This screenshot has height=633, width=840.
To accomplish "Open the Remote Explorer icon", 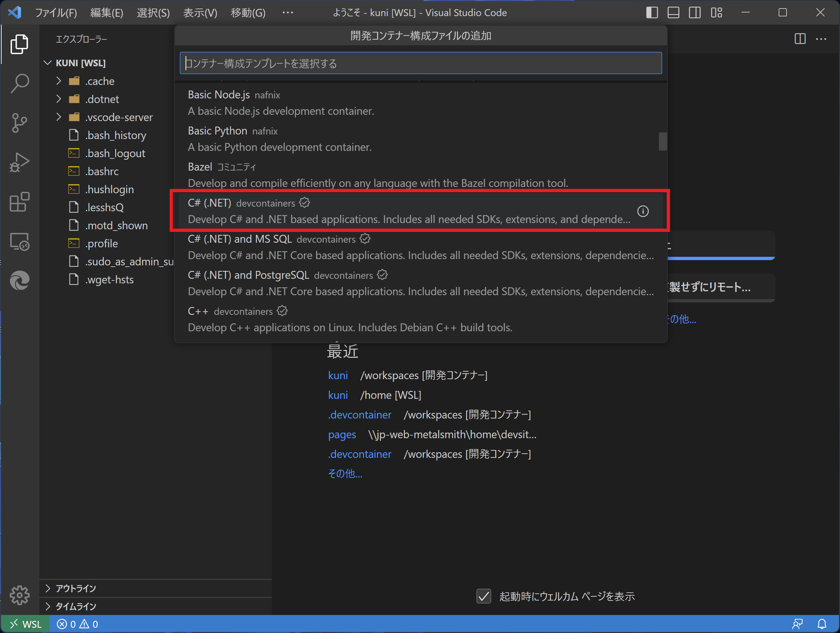I will click(19, 242).
